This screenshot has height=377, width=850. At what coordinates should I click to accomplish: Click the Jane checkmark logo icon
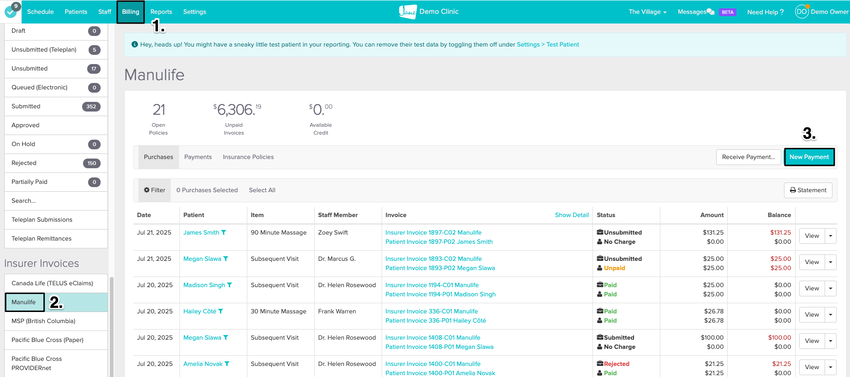tap(10, 11)
